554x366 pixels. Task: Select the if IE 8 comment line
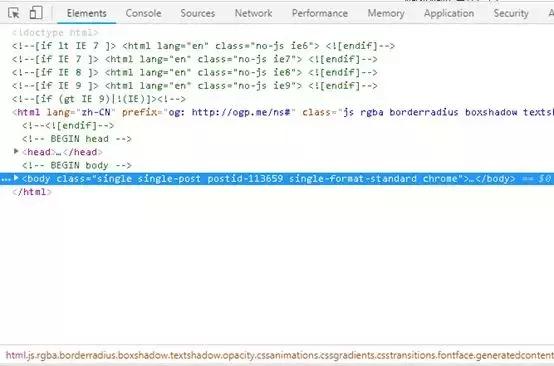point(195,72)
